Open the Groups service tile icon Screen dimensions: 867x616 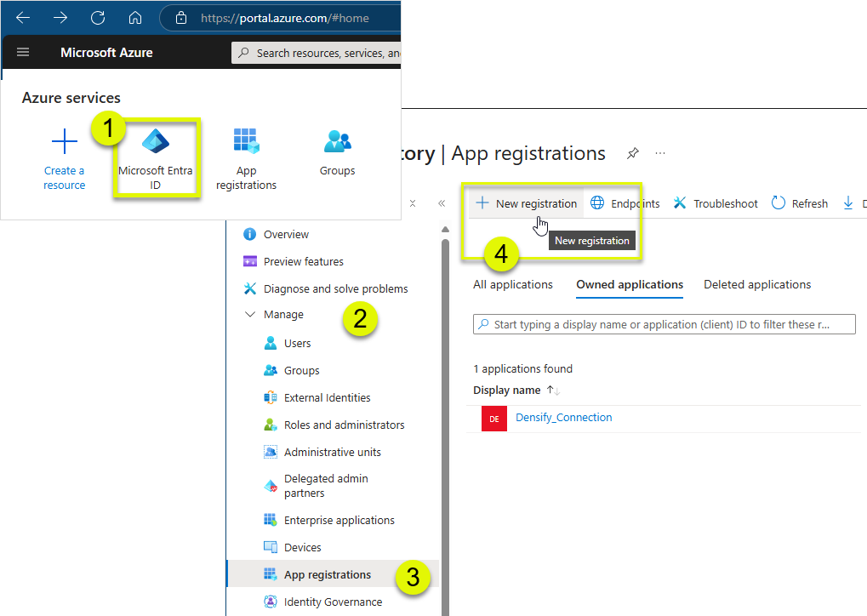337,141
